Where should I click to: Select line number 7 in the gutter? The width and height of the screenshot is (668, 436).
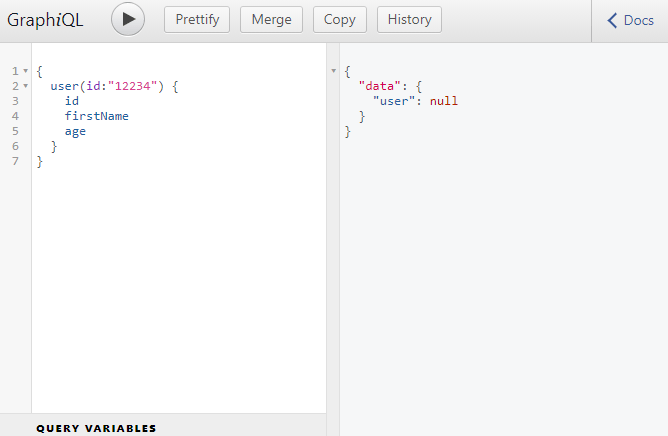(15, 161)
